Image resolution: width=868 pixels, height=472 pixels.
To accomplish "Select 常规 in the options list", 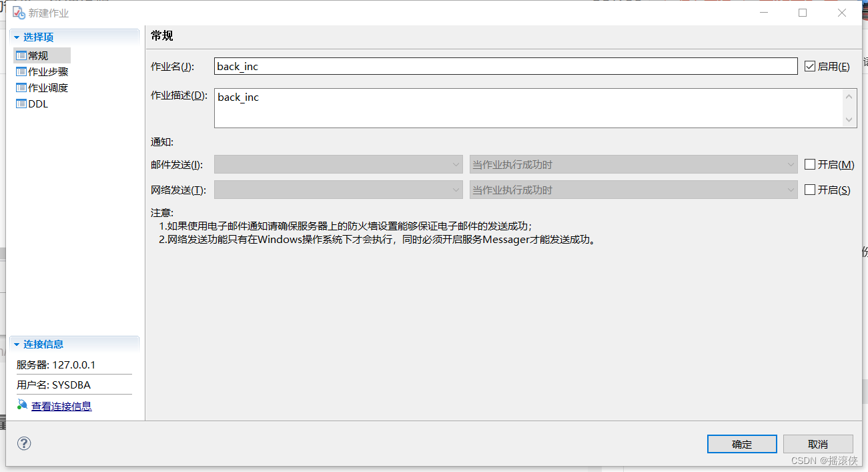I will [x=38, y=55].
